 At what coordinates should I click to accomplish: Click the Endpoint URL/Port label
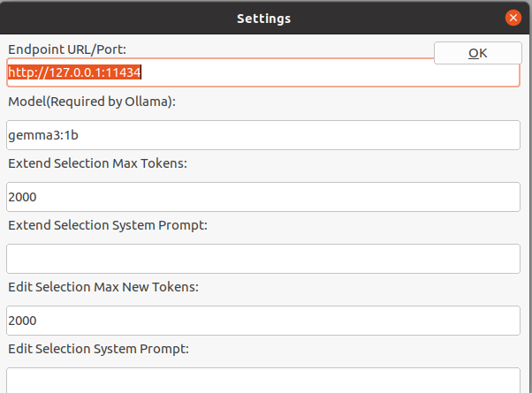[x=67, y=49]
